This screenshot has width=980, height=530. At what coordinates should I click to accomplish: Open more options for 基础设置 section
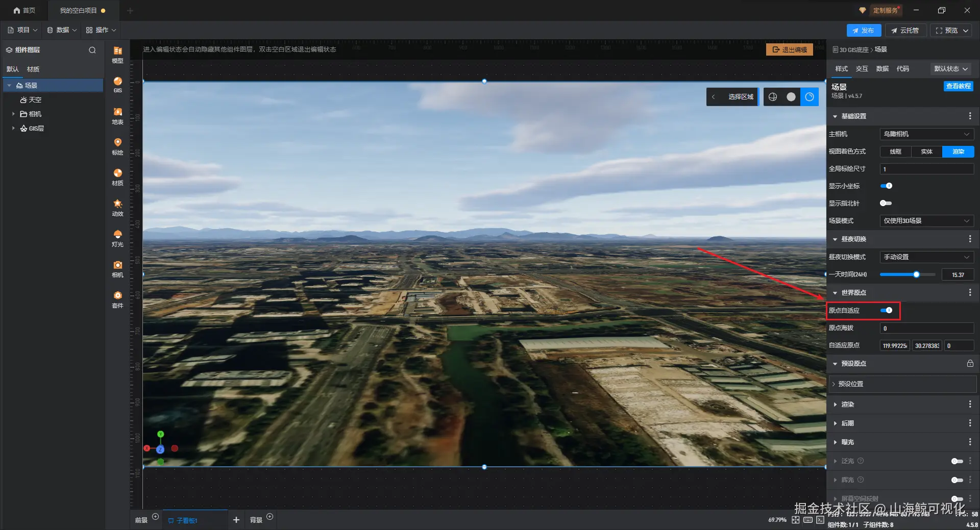pyautogui.click(x=970, y=116)
